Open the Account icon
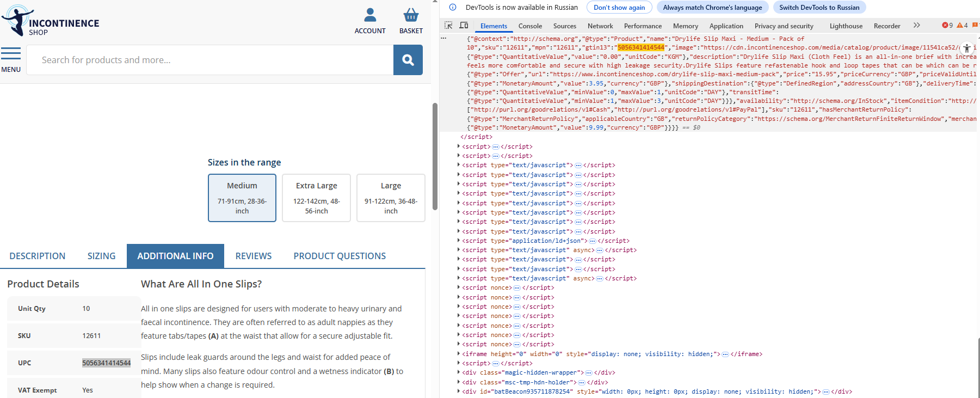 (370, 21)
